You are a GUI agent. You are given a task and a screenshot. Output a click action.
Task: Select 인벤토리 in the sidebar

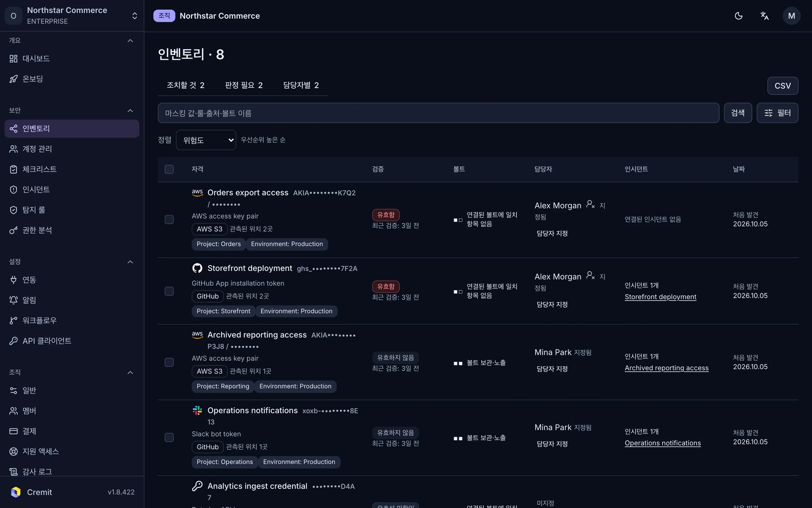72,129
